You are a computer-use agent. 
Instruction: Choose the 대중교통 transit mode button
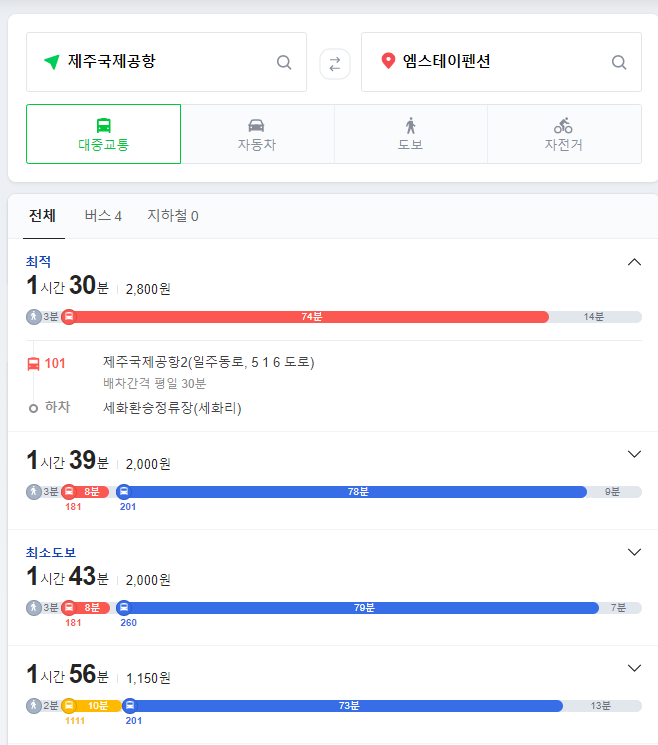104,134
